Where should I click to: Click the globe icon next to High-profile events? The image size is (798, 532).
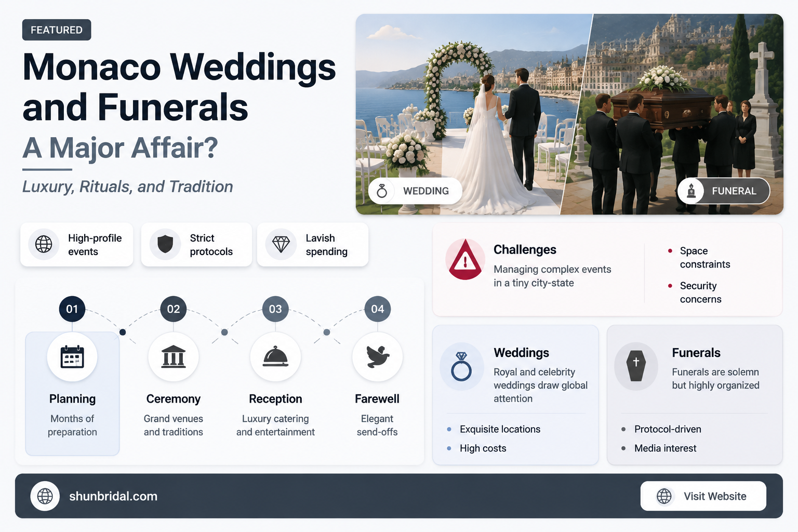tap(44, 244)
